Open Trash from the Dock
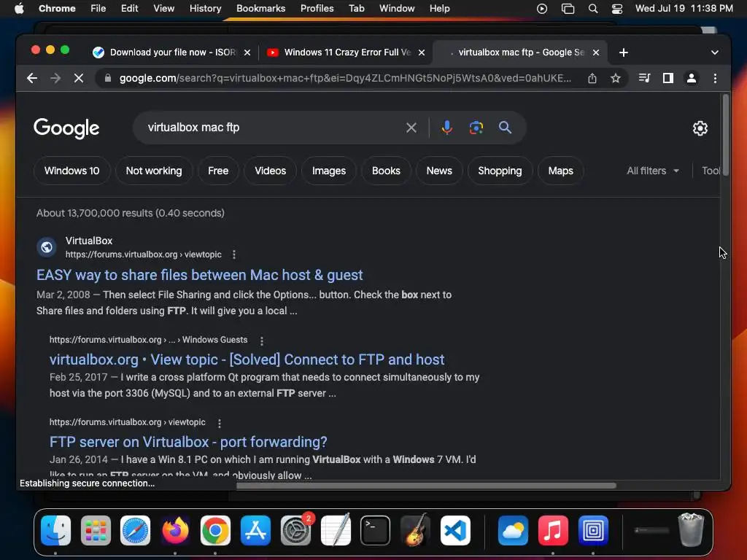Viewport: 747px width, 560px height. 691,529
